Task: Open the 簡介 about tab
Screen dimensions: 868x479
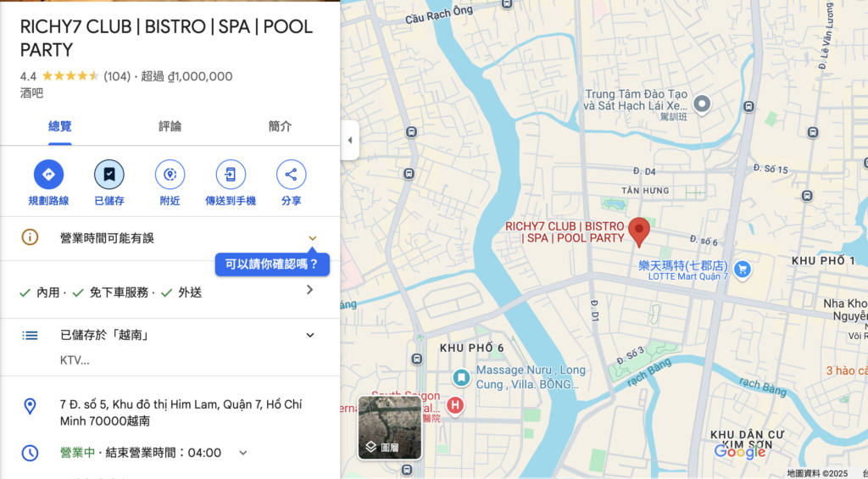Action: [x=280, y=126]
